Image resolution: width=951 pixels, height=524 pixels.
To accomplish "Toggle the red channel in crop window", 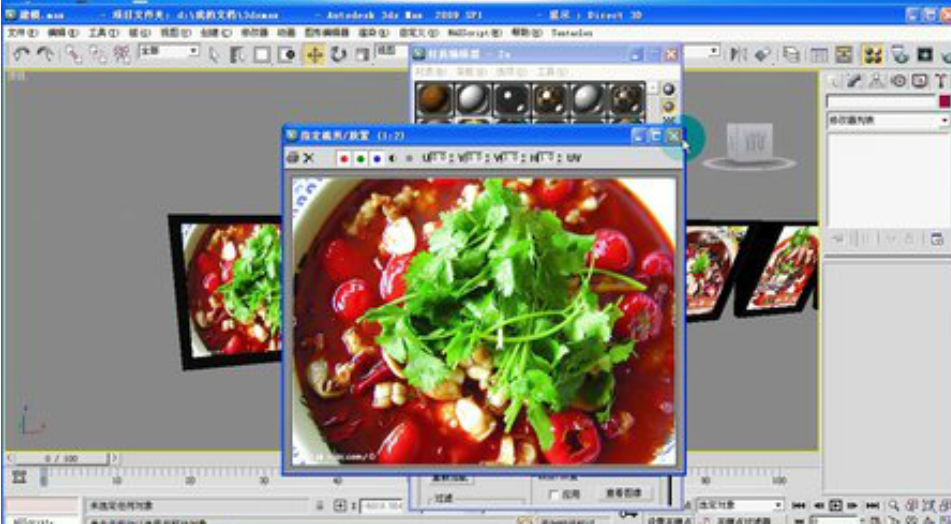I will 344,158.
